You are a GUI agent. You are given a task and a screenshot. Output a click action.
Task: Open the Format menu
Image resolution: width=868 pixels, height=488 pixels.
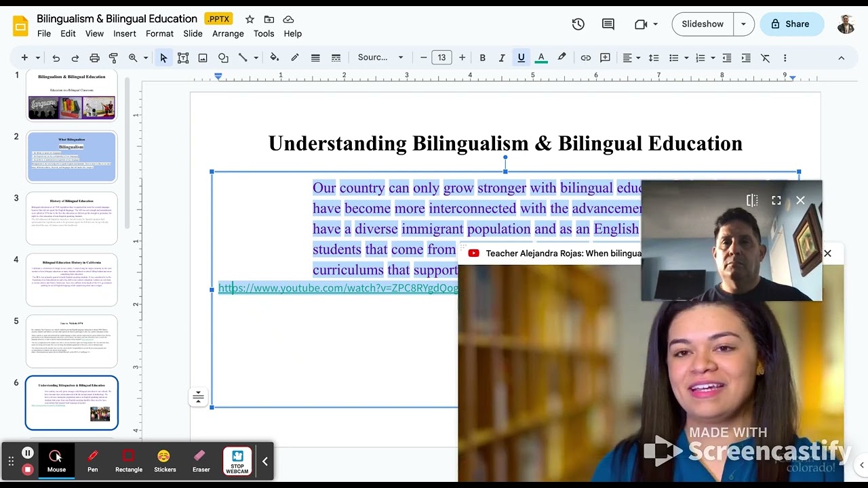159,33
